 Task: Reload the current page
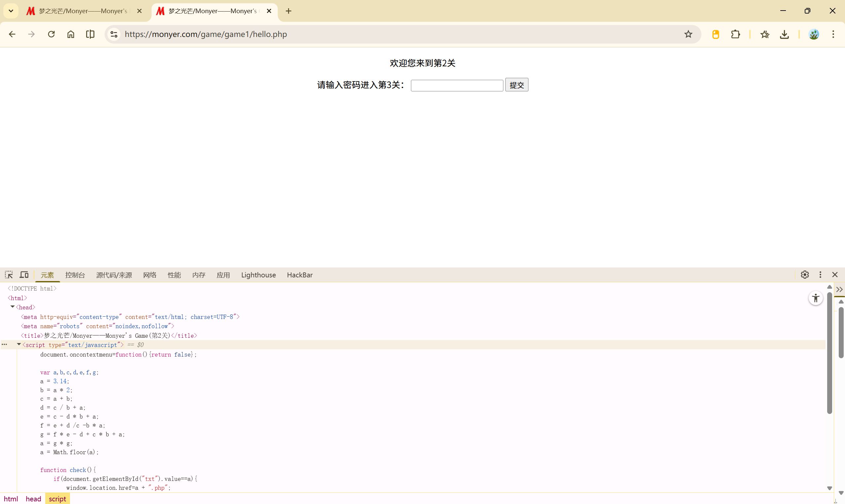pos(51,34)
